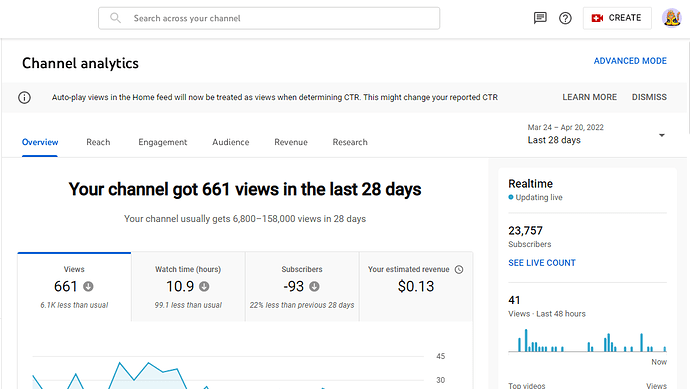Open ADVANCED MODE

point(630,61)
